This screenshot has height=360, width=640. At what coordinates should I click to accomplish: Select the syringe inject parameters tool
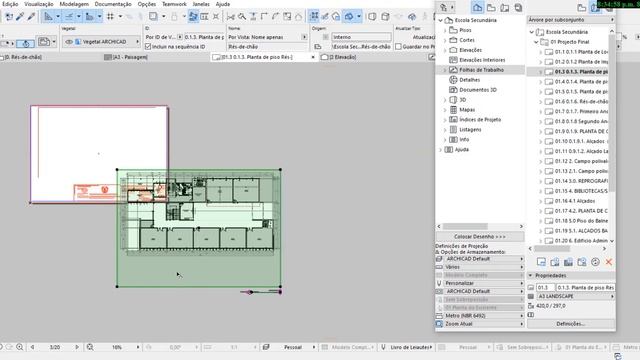point(31,17)
